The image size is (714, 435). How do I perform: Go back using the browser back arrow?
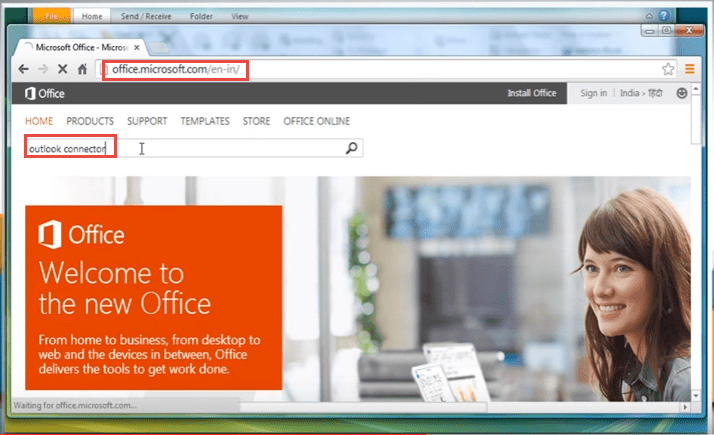tap(23, 69)
